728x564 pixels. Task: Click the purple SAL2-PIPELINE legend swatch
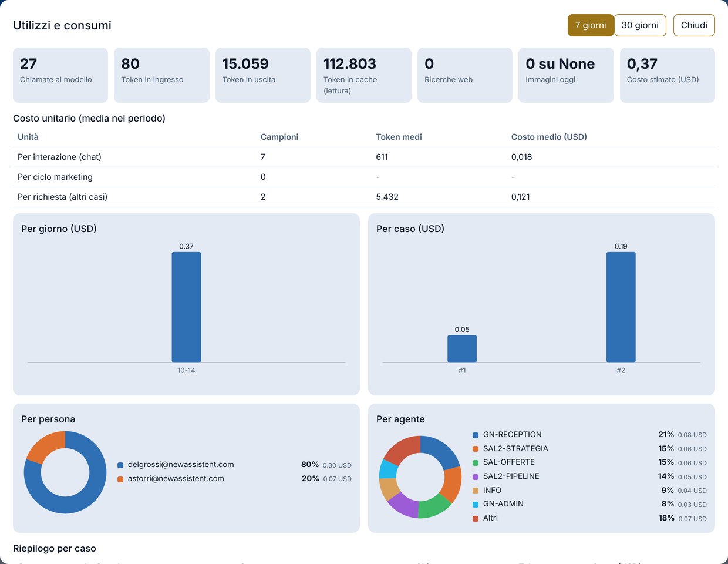click(x=476, y=476)
